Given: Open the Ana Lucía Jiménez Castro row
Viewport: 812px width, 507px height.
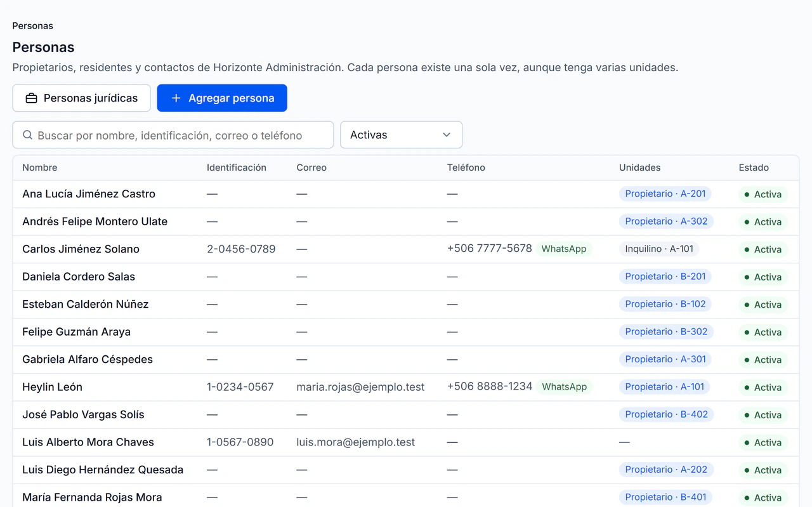Looking at the screenshot, I should pos(406,194).
